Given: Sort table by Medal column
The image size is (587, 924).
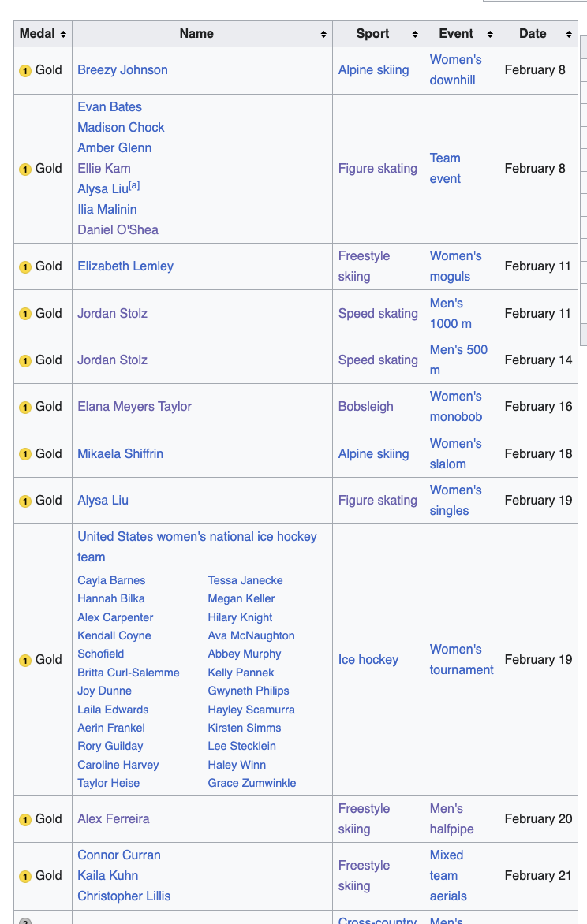Looking at the screenshot, I should tap(43, 34).
